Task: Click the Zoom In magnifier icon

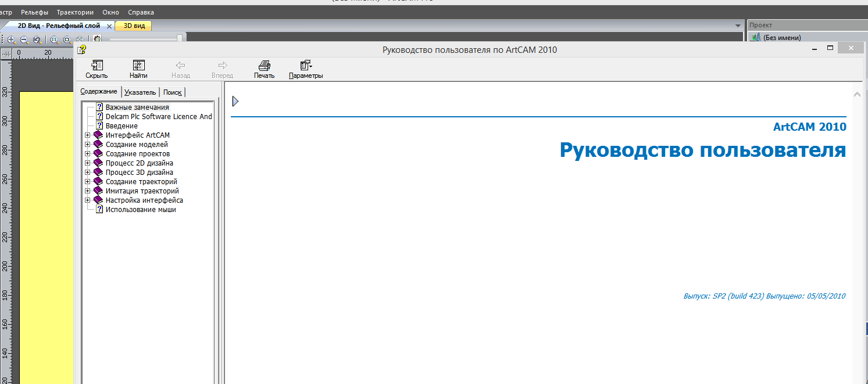Action: [11, 40]
